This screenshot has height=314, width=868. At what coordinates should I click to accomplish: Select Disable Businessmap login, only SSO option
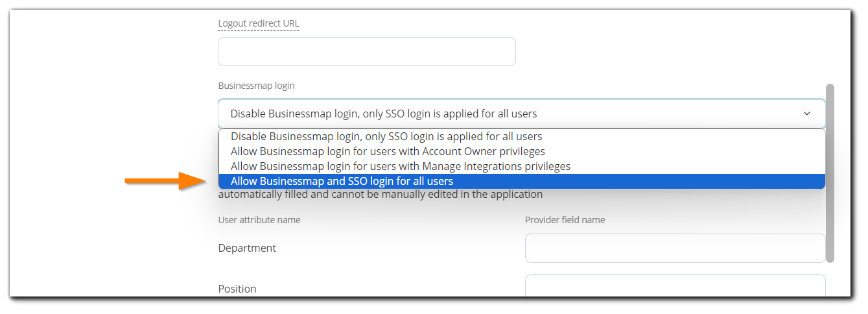pyautogui.click(x=522, y=137)
